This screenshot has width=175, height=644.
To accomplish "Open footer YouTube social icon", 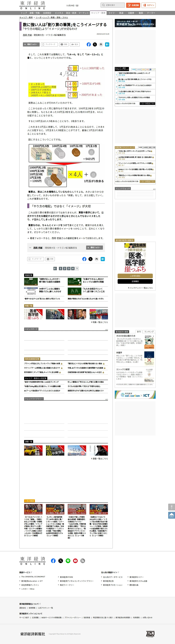I will click(x=75, y=561).
